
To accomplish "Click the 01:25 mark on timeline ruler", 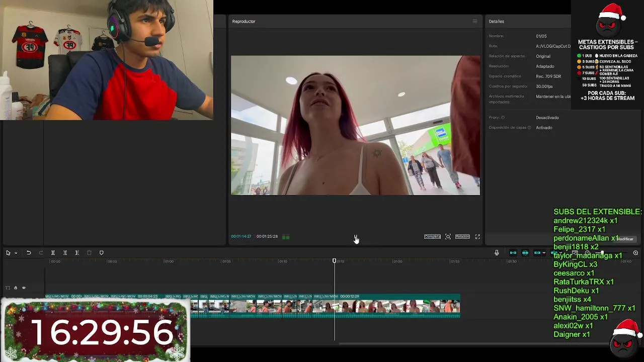I will 454,261.
